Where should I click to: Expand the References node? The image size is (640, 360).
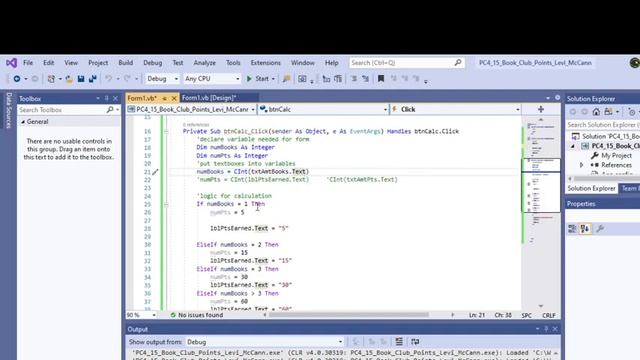582,165
